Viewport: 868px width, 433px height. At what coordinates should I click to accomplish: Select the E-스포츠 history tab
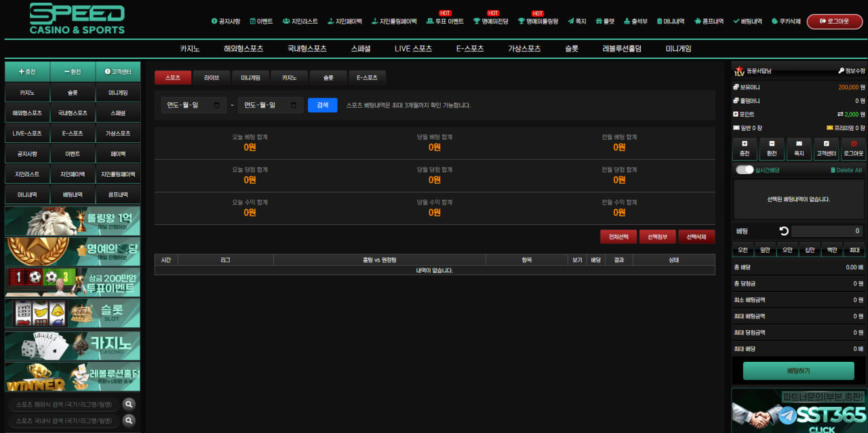tap(367, 78)
